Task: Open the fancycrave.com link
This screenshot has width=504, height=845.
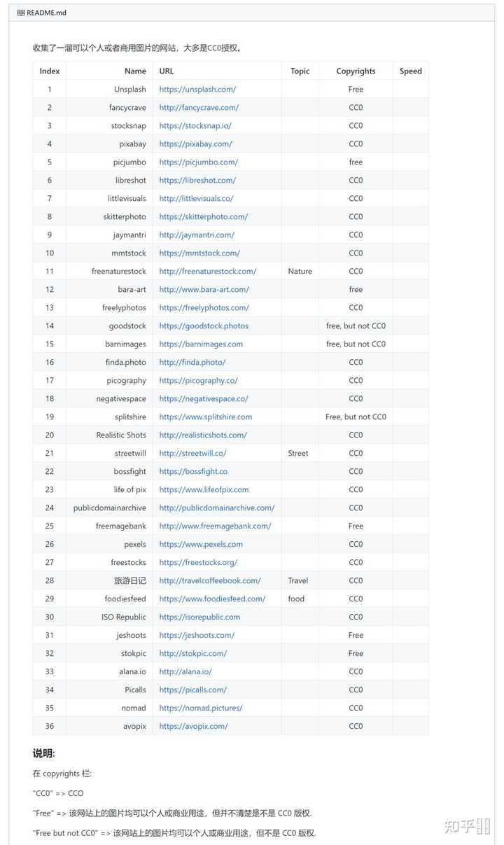Action: (199, 108)
